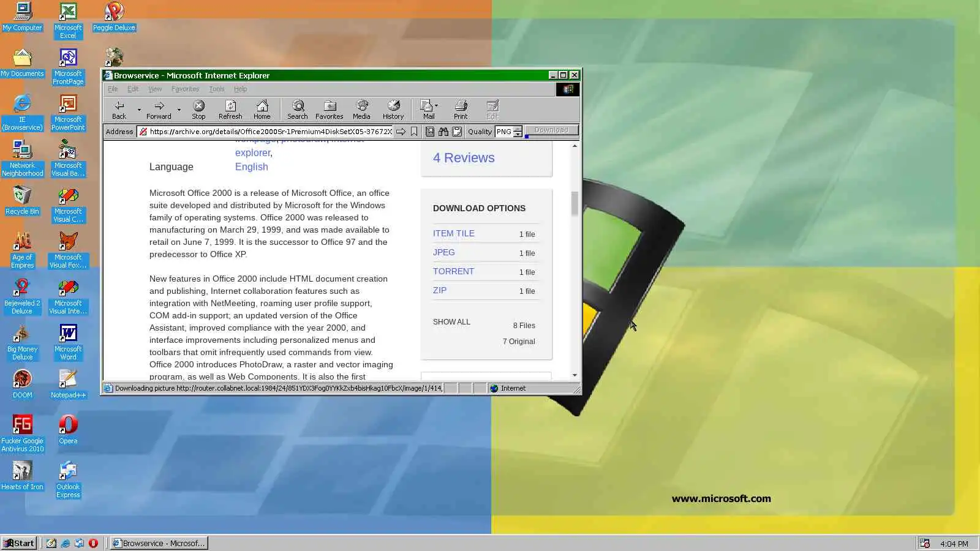
Task: Click the page's vertical scrollbar thumb
Action: pyautogui.click(x=575, y=204)
